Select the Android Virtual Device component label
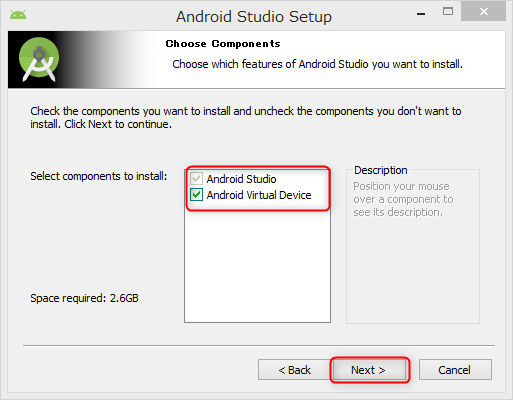 259,195
